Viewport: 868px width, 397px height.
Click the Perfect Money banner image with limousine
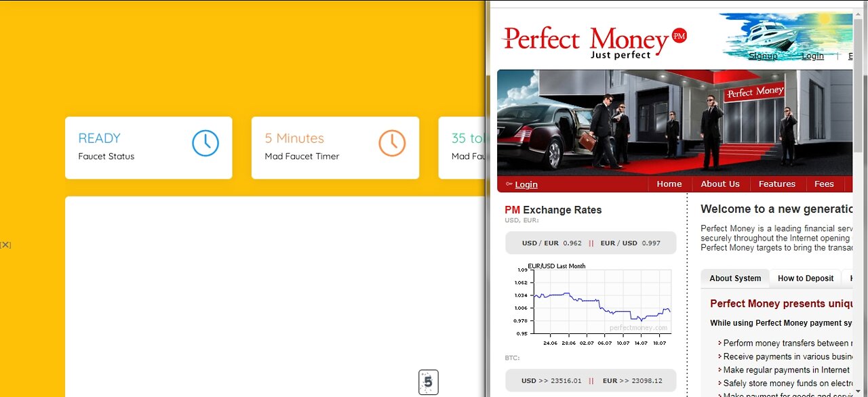tap(675, 123)
